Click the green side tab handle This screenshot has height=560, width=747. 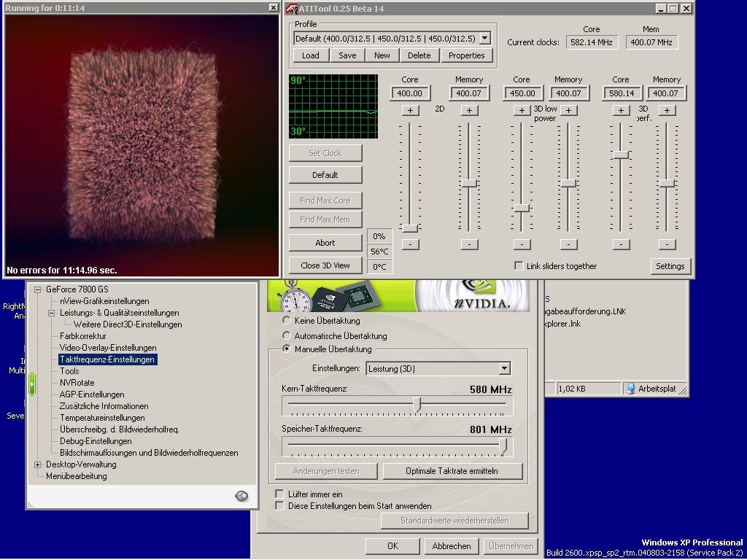pyautogui.click(x=32, y=384)
